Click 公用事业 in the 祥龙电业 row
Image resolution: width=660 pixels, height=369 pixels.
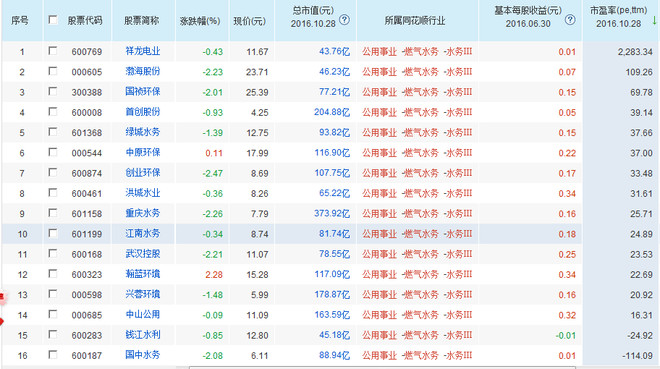(379, 52)
